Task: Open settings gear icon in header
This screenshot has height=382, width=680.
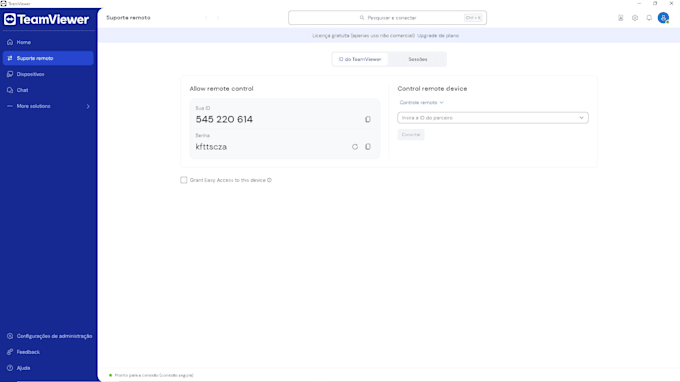Action: 635,18
